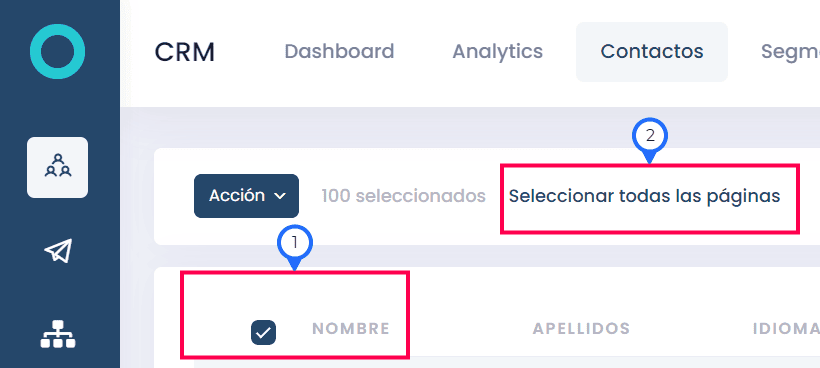Uncheck the select-all checkbox beside NOMBRE
This screenshot has height=368, width=820.
(263, 332)
